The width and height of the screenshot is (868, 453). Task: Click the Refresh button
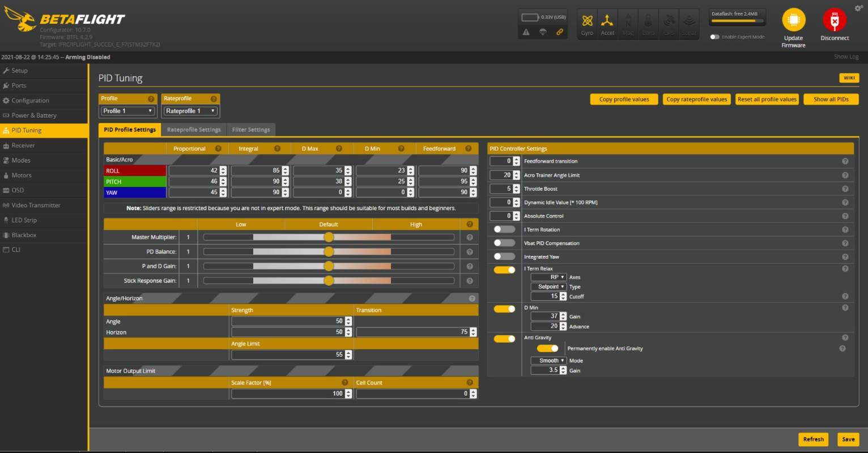pyautogui.click(x=814, y=439)
